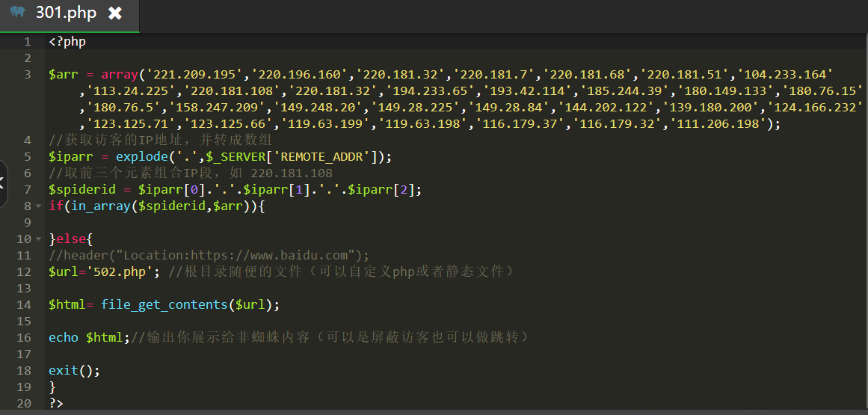Close the 301.php tab

pyautogui.click(x=114, y=13)
